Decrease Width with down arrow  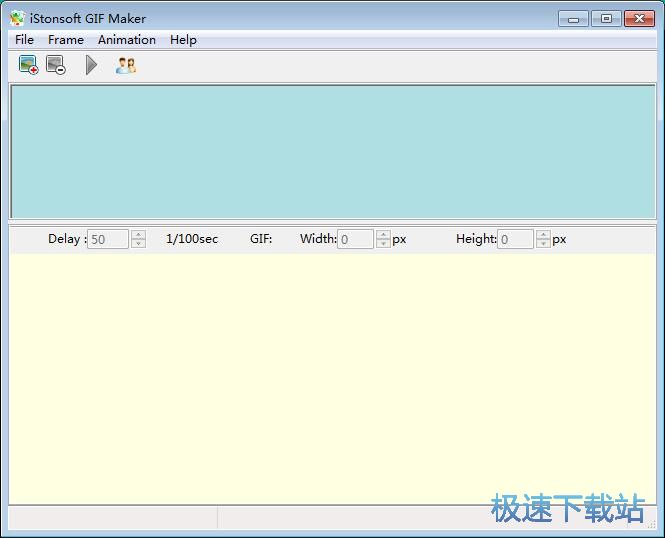click(x=383, y=243)
